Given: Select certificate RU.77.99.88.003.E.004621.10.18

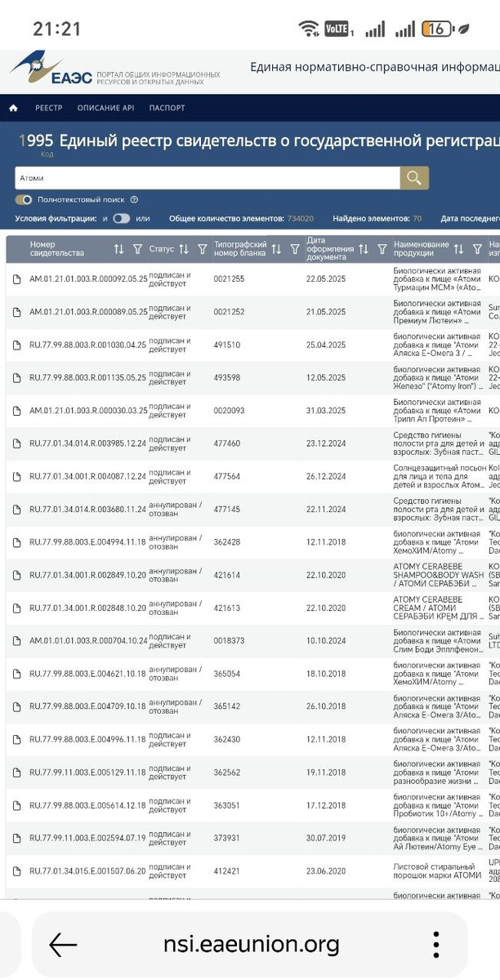Looking at the screenshot, I should [x=88, y=675].
